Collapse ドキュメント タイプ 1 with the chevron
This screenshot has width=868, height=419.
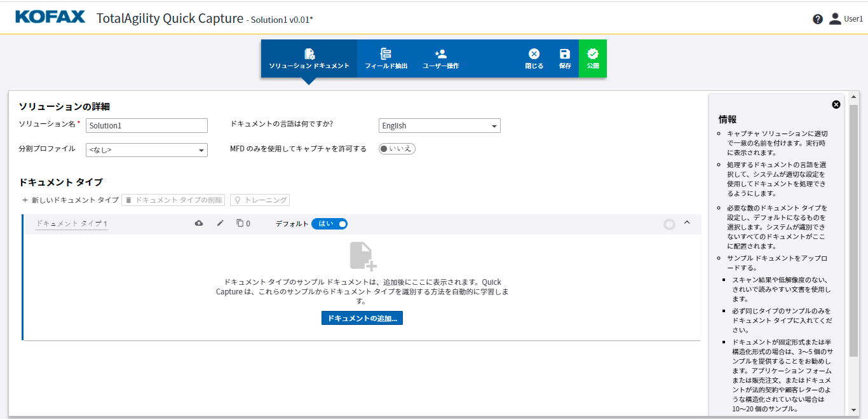pos(687,223)
